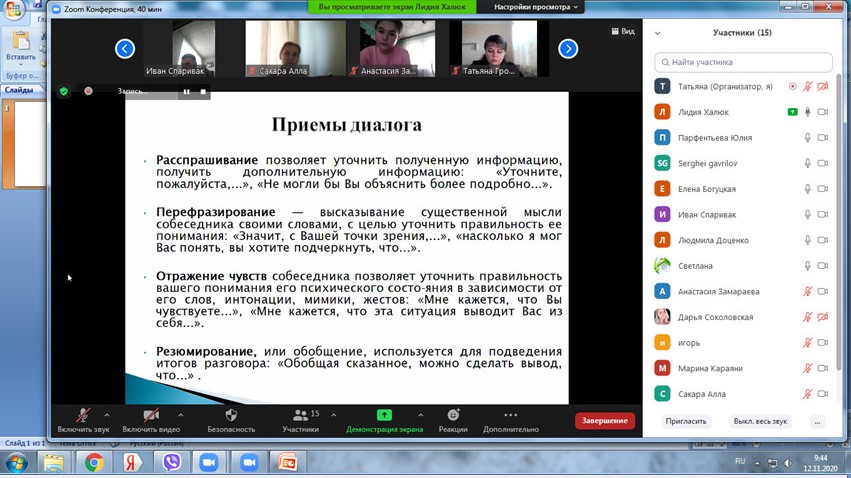Open the Настройки просмотра dropdown
851x478 pixels.
[x=537, y=7]
